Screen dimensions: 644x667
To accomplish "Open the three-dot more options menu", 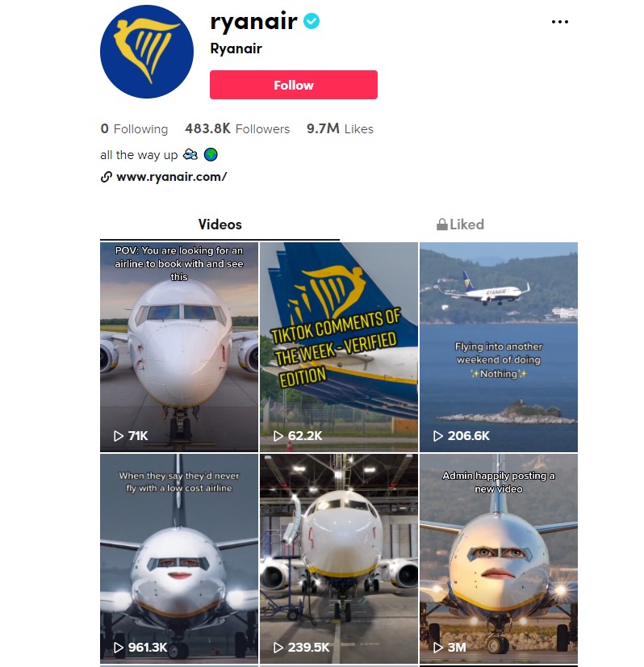I will coord(559,22).
